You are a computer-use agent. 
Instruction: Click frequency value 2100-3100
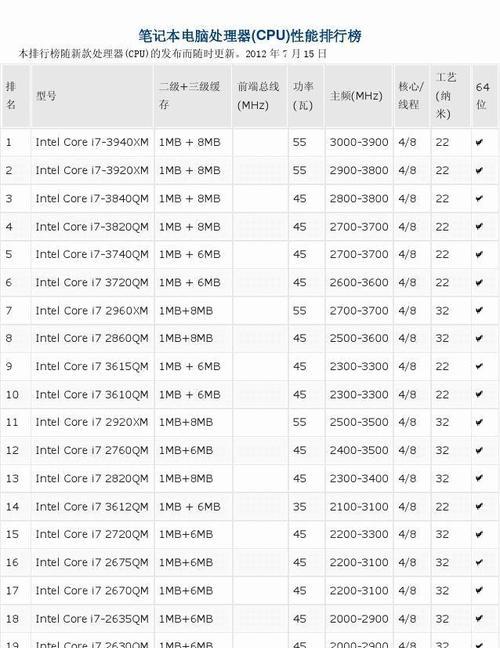(x=359, y=507)
